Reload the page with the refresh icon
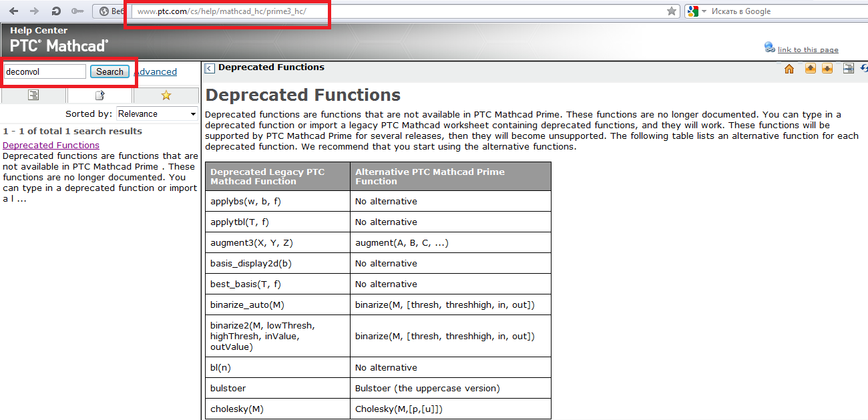The width and height of the screenshot is (868, 420). pos(56,11)
